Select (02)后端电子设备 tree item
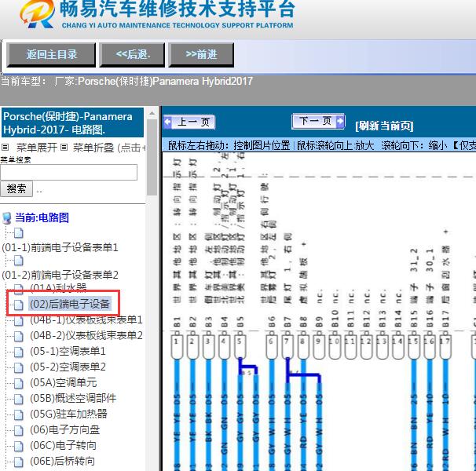476x471 pixels. 70,304
